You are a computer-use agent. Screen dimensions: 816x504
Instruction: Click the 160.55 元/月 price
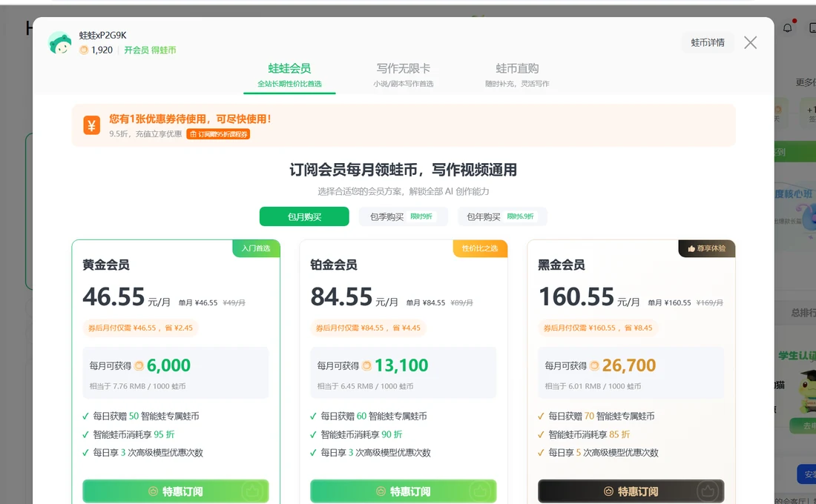tap(589, 297)
